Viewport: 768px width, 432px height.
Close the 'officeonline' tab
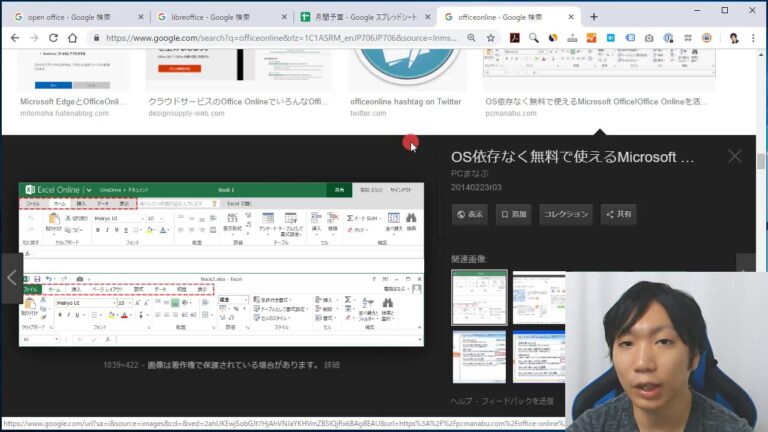click(x=571, y=17)
